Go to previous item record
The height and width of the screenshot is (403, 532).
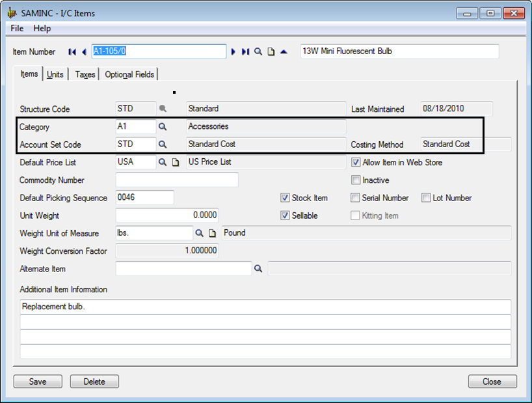click(x=84, y=51)
